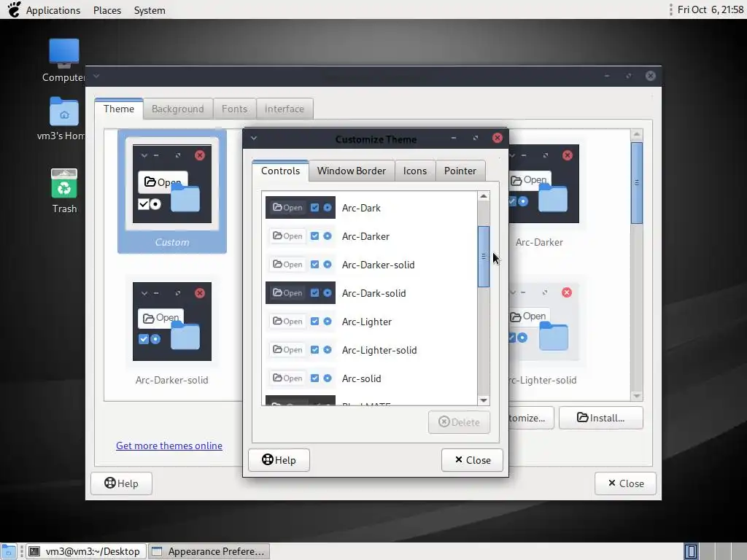Click the show desktop icon in taskbar
Screen dimensions: 747x560
point(9,551)
